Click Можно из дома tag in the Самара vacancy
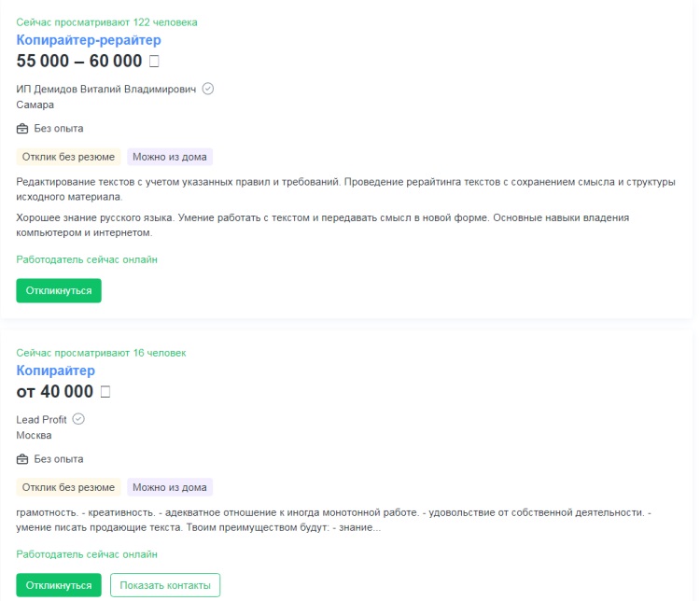 coord(170,157)
